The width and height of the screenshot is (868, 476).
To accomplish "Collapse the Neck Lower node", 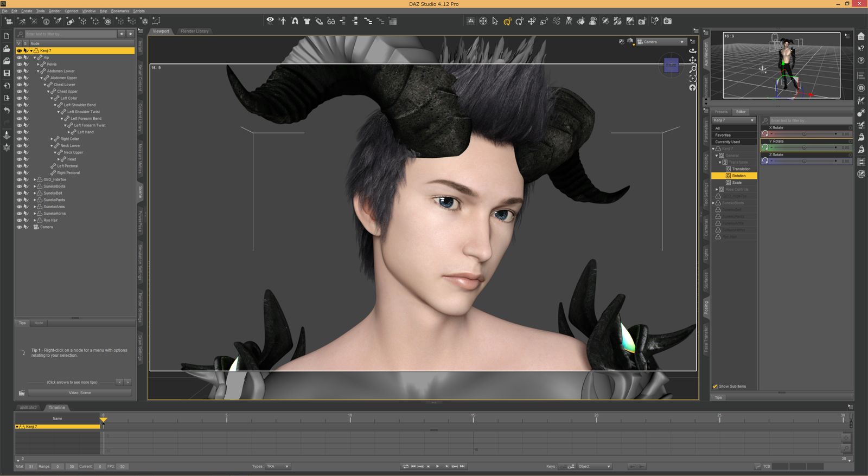I will [52, 145].
